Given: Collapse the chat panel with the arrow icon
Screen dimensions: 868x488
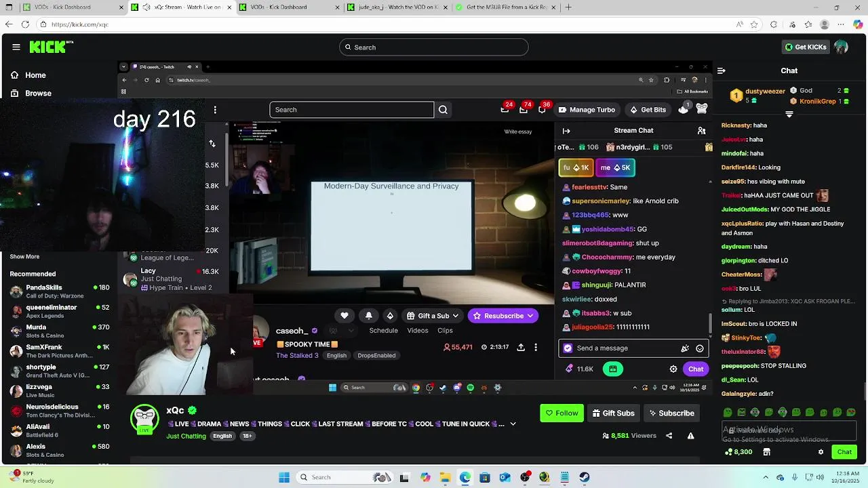Looking at the screenshot, I should 721,70.
